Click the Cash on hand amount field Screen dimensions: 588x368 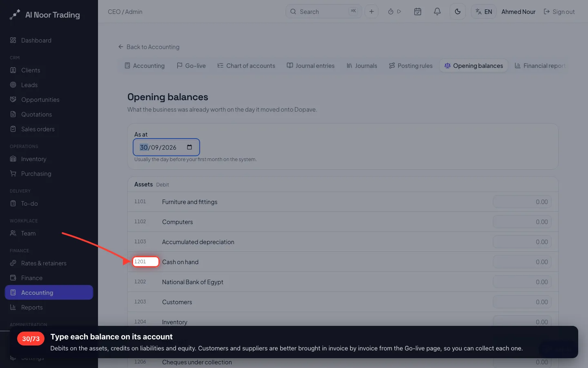(x=522, y=262)
